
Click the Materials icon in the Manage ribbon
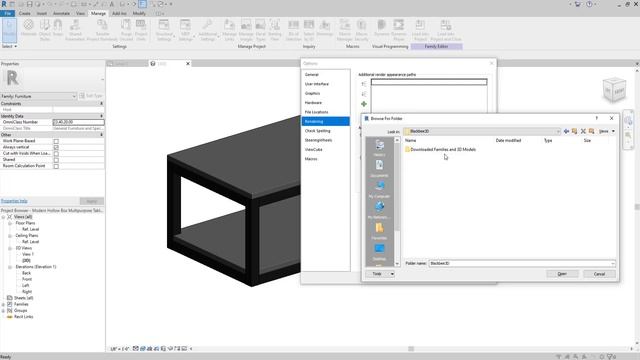(x=28, y=29)
